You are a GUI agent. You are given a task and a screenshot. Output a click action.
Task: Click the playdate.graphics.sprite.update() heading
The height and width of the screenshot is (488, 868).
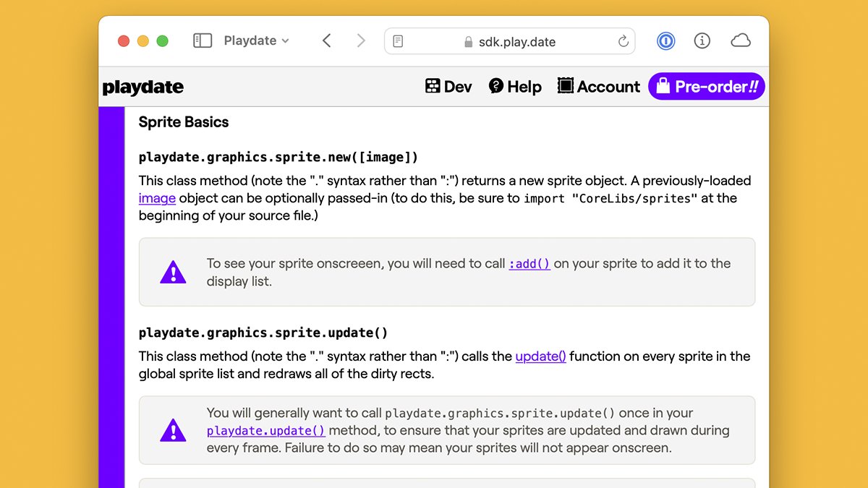263,333
